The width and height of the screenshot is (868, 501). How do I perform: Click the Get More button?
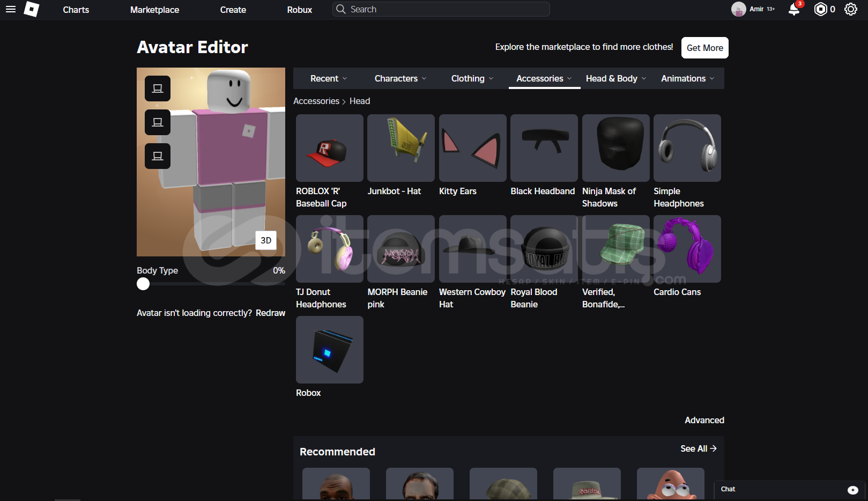coord(705,48)
